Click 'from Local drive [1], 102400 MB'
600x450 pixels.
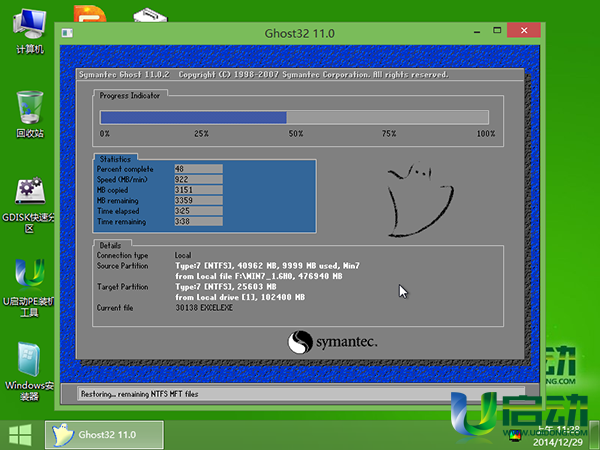pos(240,297)
